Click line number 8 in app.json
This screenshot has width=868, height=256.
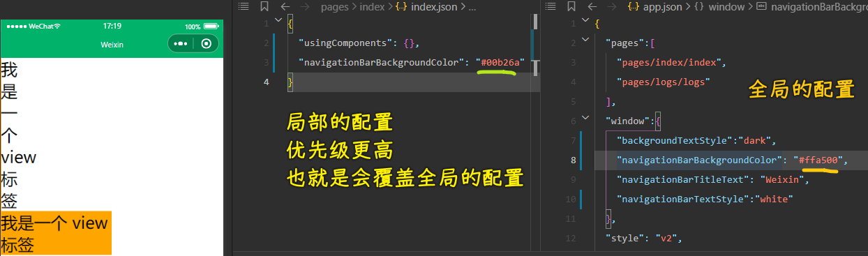[x=574, y=160]
